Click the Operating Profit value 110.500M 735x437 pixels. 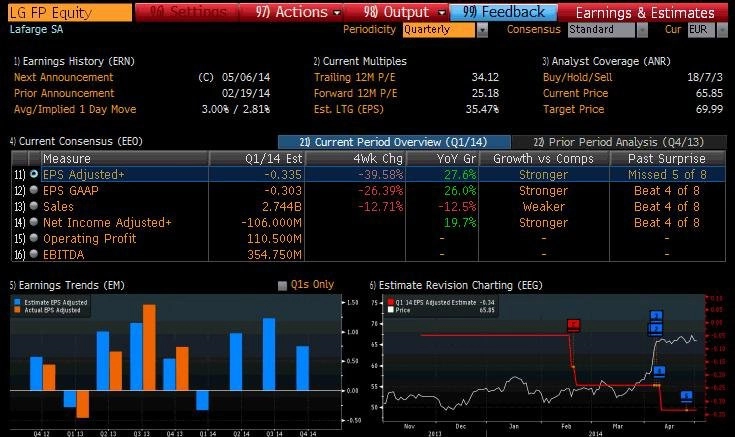[275, 239]
